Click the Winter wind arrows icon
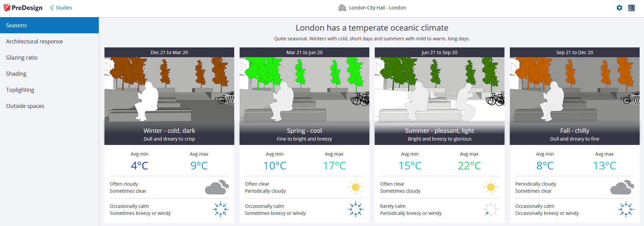 pyautogui.click(x=220, y=209)
